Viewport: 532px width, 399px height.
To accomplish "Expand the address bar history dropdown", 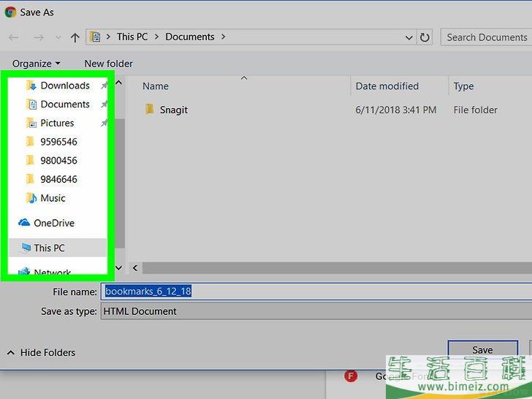I will pos(408,37).
